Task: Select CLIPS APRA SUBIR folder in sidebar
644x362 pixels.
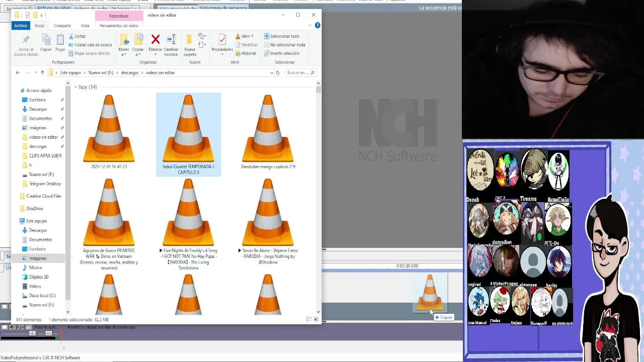Action: coord(45,155)
